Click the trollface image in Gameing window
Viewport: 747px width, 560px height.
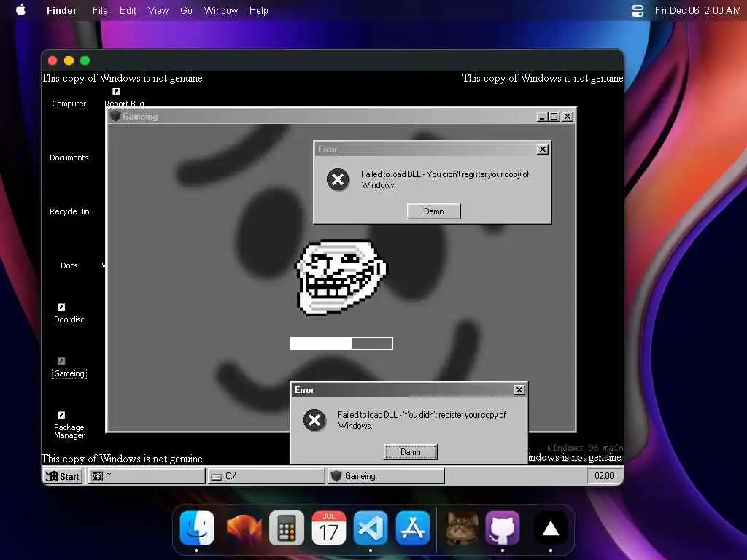click(x=341, y=277)
